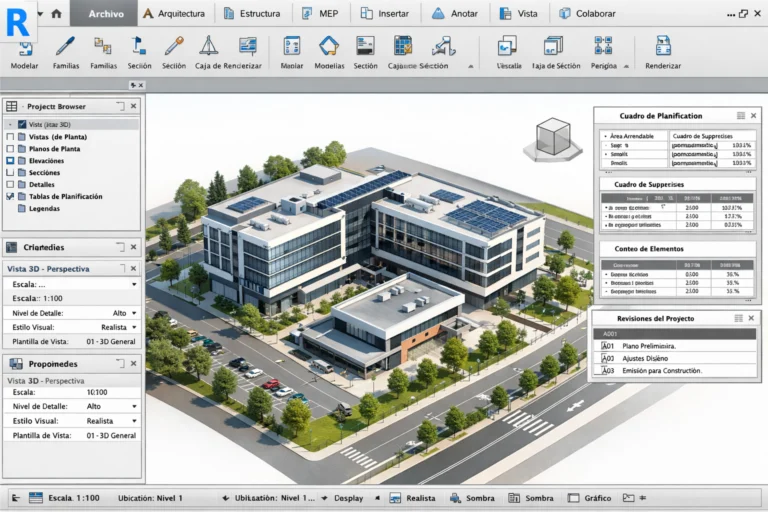Select the Familias stacked-blocks icon
Viewport: 768px width, 512px height.
pos(103,46)
